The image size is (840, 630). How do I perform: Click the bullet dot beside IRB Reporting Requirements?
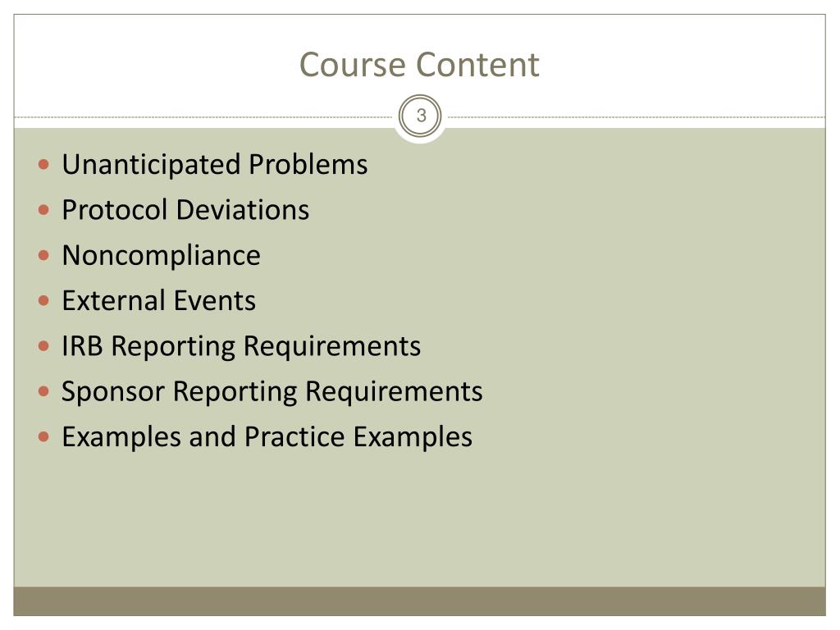44,346
